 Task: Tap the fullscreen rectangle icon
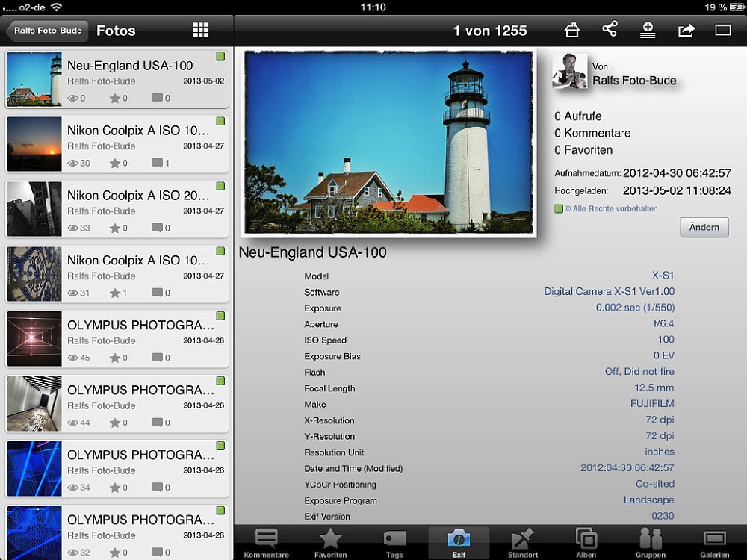coord(722,30)
